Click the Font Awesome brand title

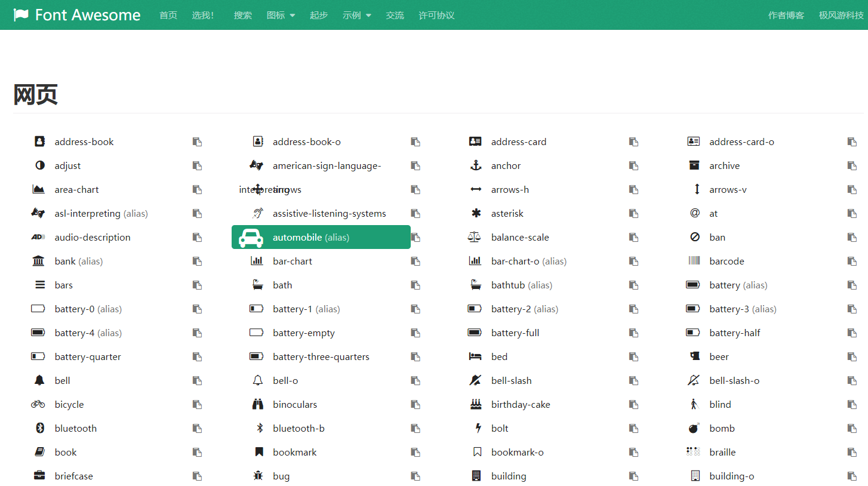tap(88, 15)
